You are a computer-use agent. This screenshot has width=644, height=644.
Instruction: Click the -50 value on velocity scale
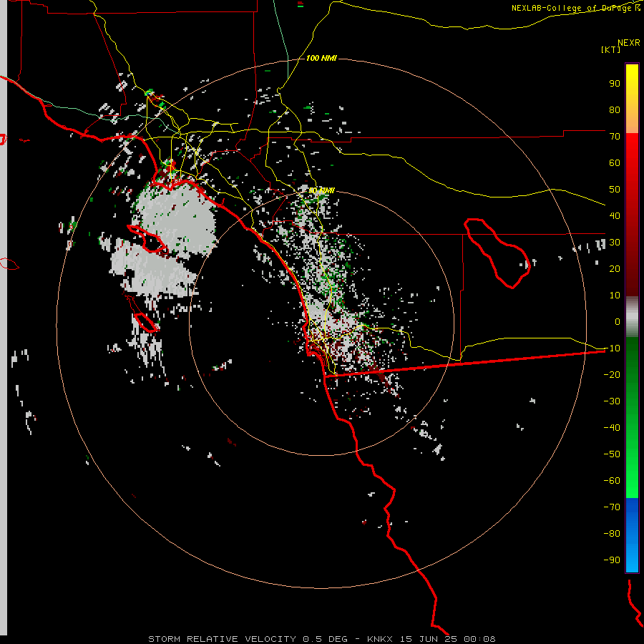pos(612,454)
